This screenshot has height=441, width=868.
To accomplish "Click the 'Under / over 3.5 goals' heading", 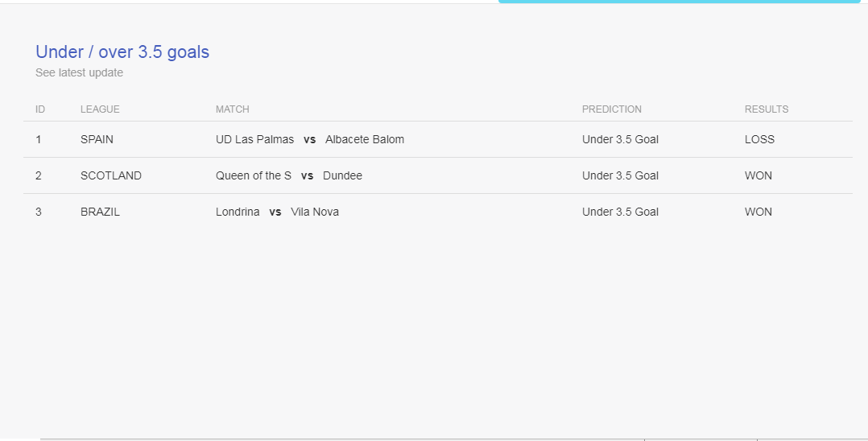I will [x=122, y=52].
